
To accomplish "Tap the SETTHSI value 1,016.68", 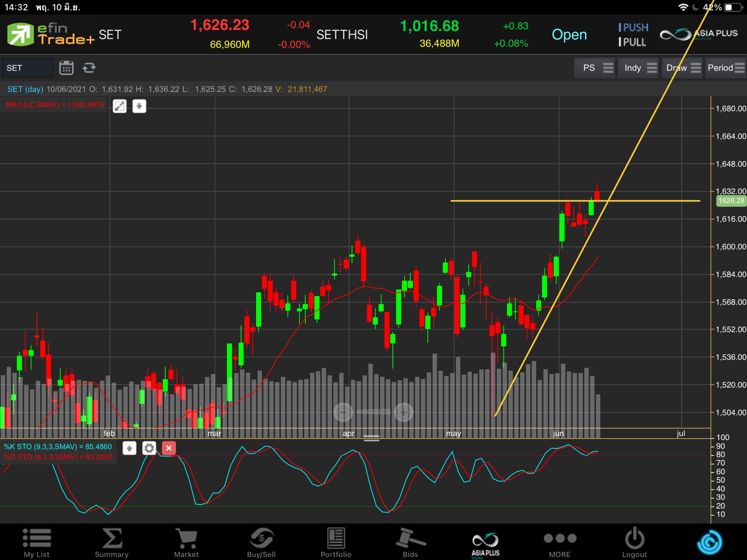I will [429, 26].
